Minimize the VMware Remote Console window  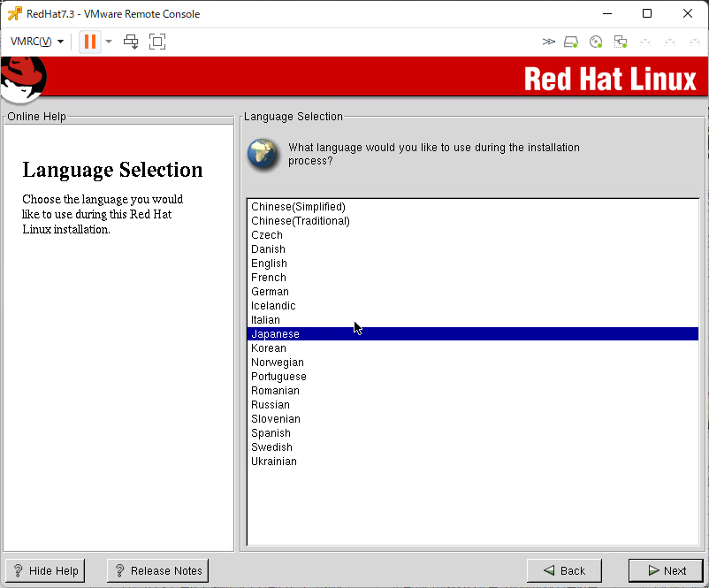coord(607,13)
